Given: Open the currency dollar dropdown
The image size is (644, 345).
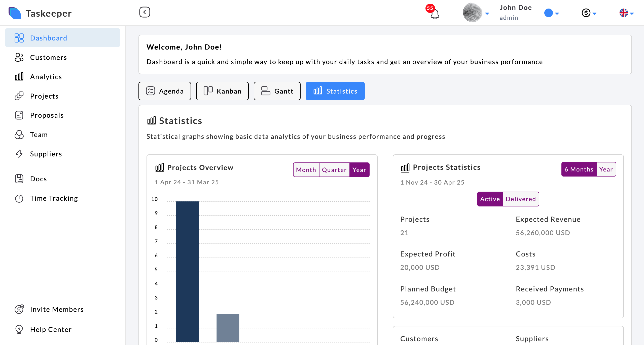Looking at the screenshot, I should pyautogui.click(x=589, y=13).
